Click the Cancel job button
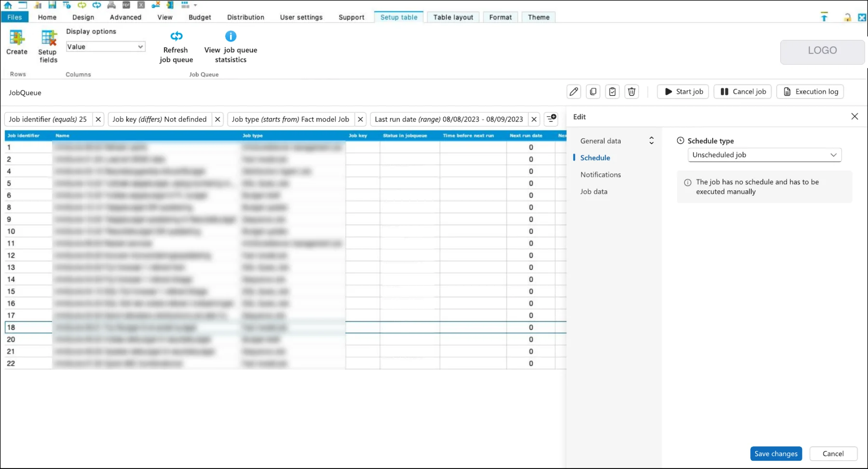 pos(743,92)
